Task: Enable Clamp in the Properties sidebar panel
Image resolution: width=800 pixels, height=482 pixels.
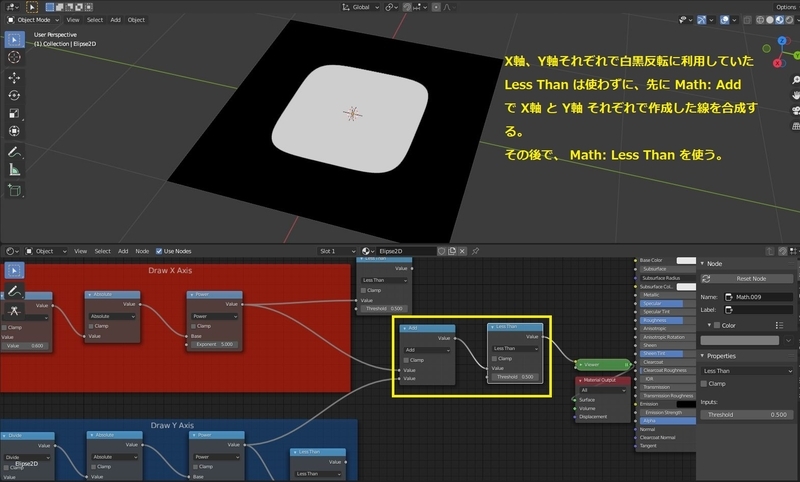Action: coord(704,384)
